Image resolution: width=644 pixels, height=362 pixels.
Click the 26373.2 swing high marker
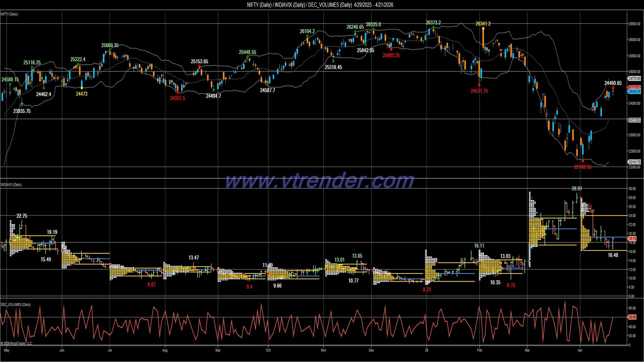tap(433, 27)
